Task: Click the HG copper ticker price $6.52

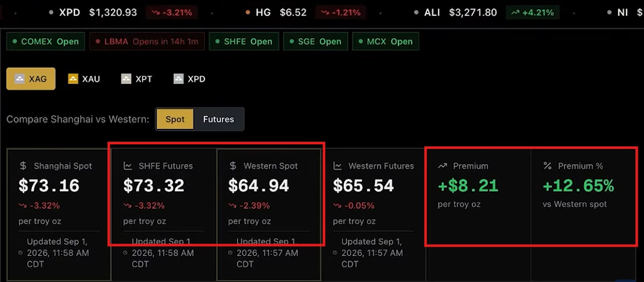Action: (x=294, y=12)
